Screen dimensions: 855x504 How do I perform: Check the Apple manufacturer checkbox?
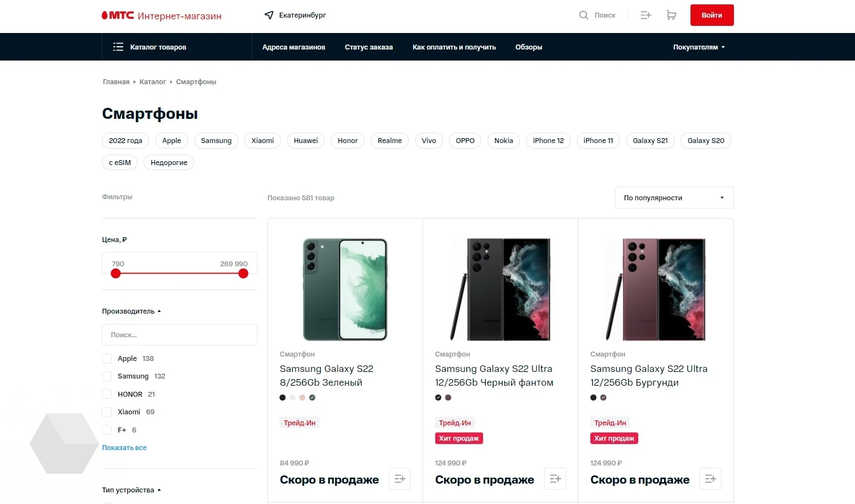click(x=107, y=359)
